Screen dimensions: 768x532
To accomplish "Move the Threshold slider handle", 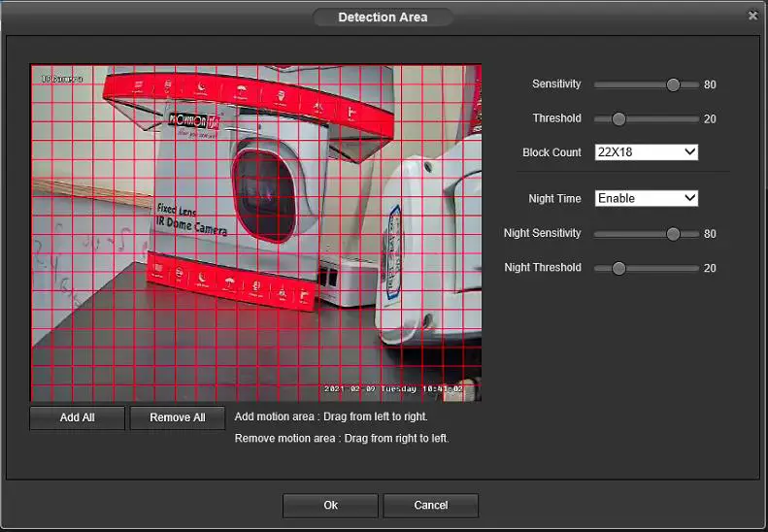I will (618, 119).
